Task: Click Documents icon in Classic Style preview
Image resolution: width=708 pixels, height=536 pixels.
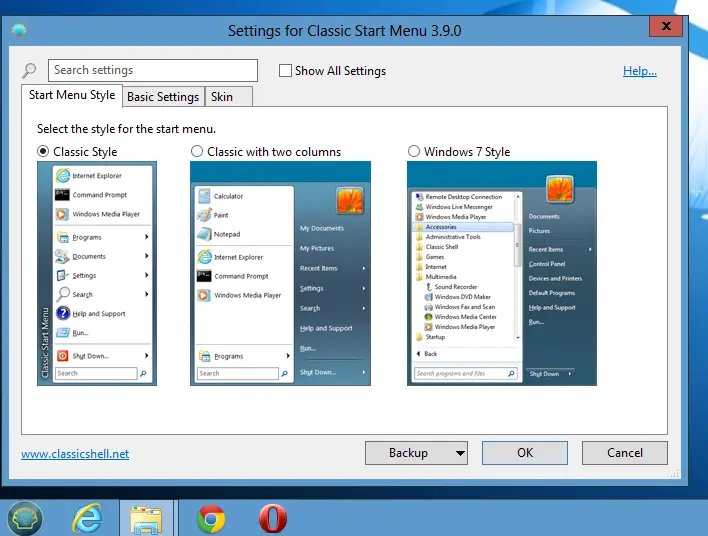Action: click(x=62, y=256)
